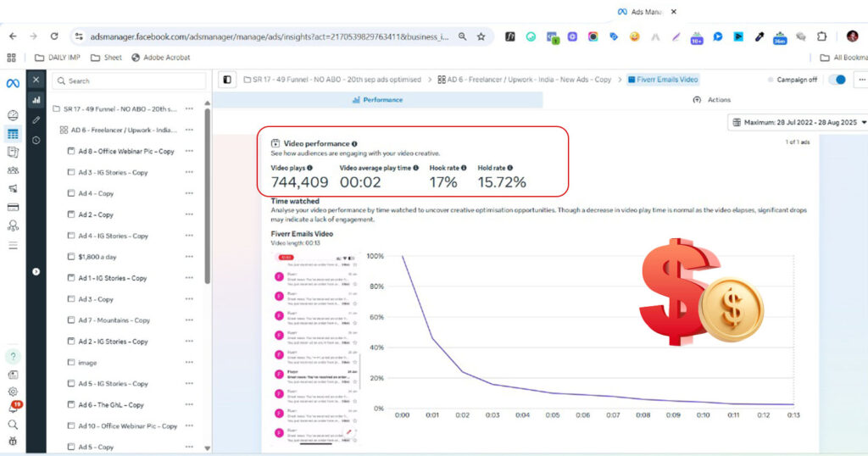The width and height of the screenshot is (868, 456).
Task: Open options menu for Ad 7 - Mountains
Action: [189, 320]
